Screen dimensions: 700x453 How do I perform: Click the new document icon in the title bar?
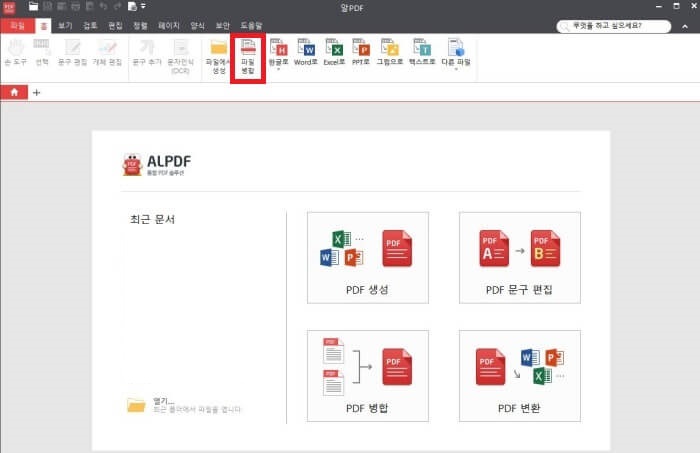[x=132, y=6]
